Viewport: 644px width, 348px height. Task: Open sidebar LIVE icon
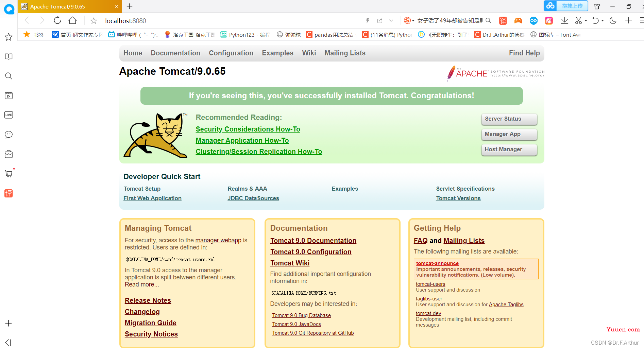[x=9, y=115]
